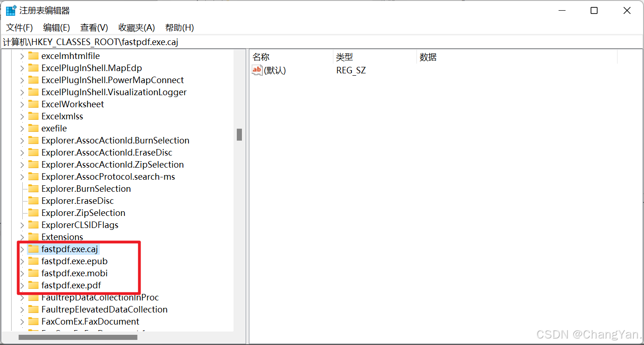Click the Registry Editor app icon in title bar
The image size is (644, 345).
point(11,10)
